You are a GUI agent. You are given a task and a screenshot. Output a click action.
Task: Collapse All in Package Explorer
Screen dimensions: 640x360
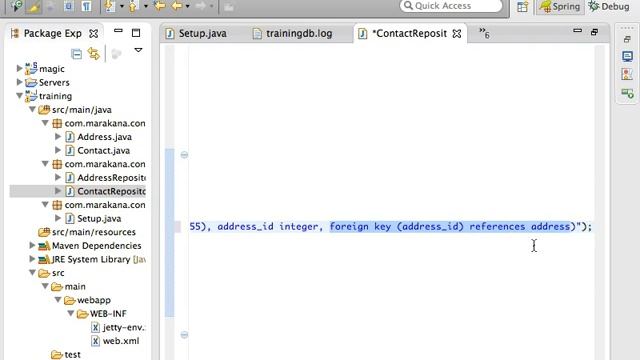[76, 54]
